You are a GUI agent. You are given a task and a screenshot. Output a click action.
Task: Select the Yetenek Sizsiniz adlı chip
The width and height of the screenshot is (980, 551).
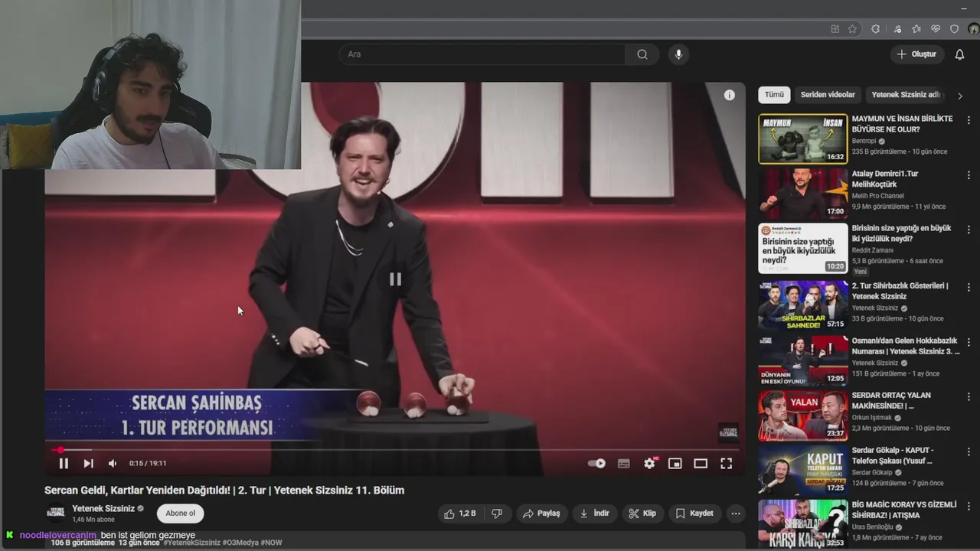pyautogui.click(x=906, y=95)
